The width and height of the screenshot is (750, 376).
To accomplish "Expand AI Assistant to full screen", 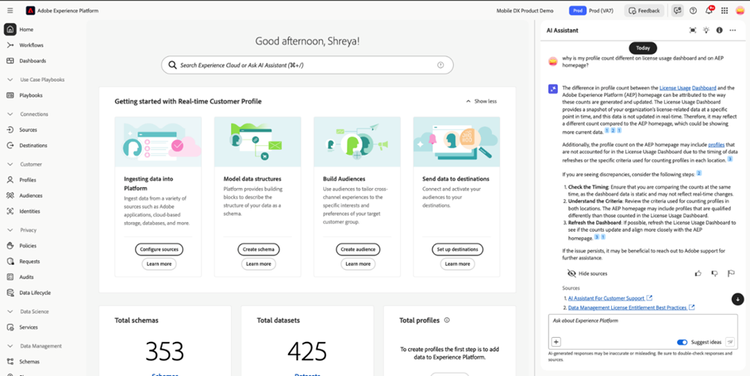I will pos(693,30).
